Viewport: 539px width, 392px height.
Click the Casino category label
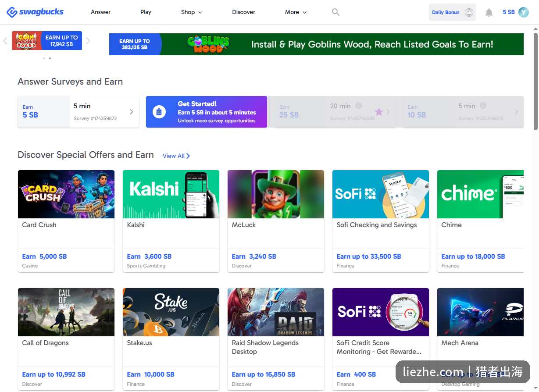30,266
